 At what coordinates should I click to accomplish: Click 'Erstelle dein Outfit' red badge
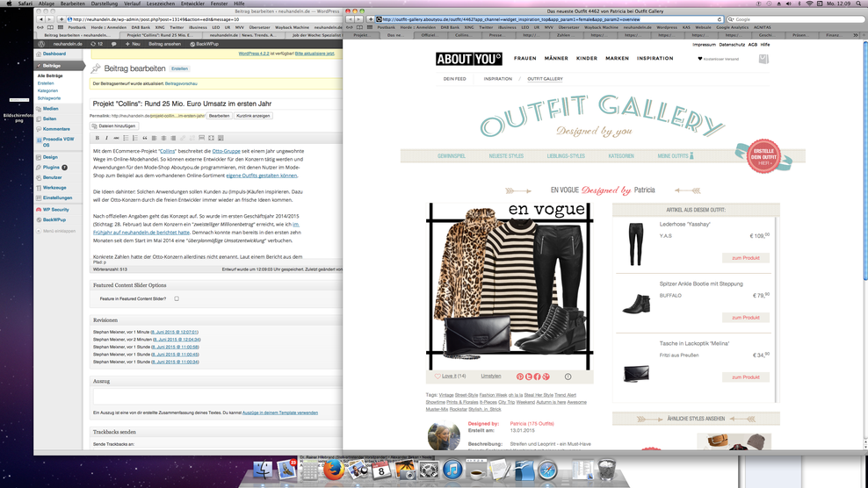click(763, 156)
